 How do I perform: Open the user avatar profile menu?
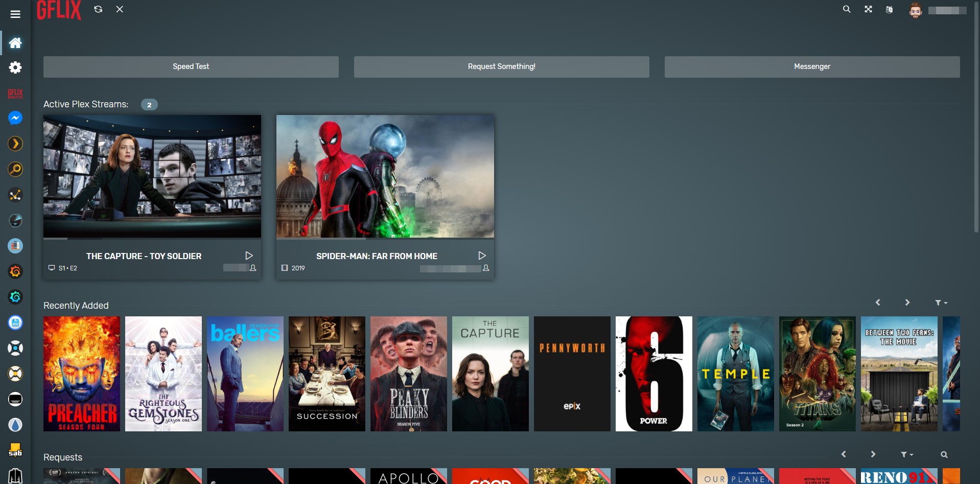point(915,10)
